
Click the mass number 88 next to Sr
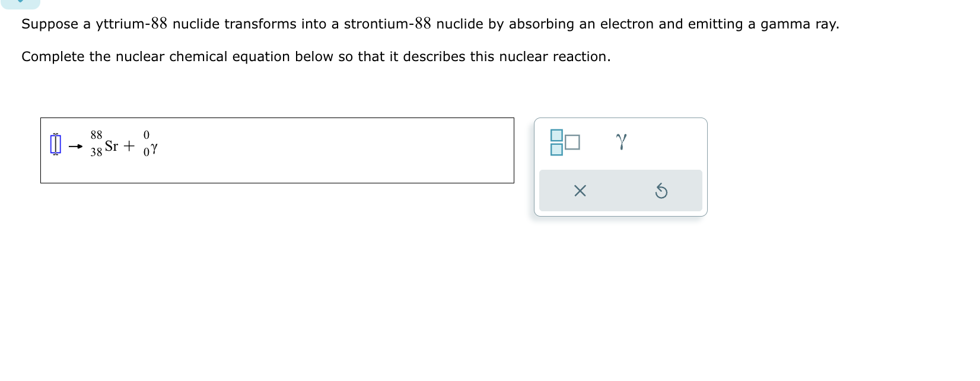click(96, 135)
